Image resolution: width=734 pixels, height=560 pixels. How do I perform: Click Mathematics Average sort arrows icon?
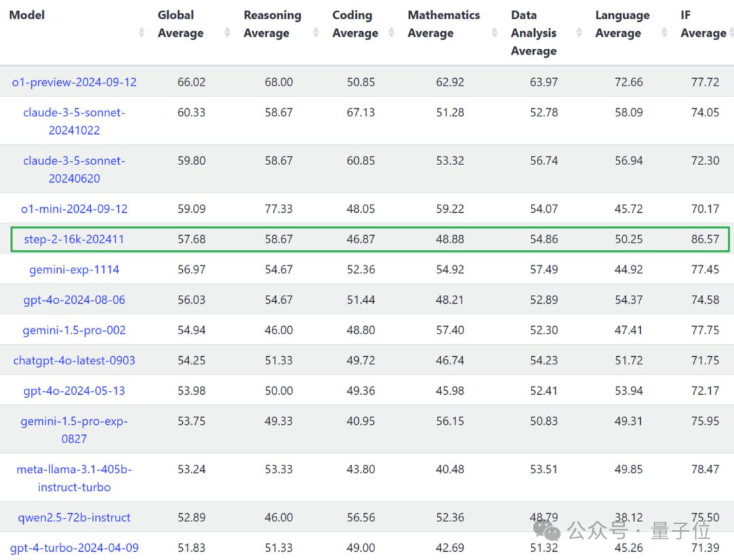coord(495,33)
